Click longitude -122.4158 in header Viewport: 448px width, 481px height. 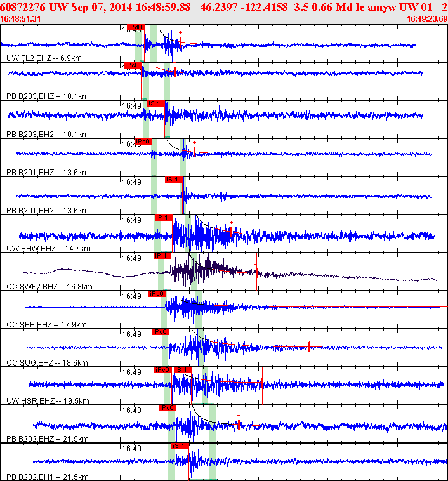265,7
